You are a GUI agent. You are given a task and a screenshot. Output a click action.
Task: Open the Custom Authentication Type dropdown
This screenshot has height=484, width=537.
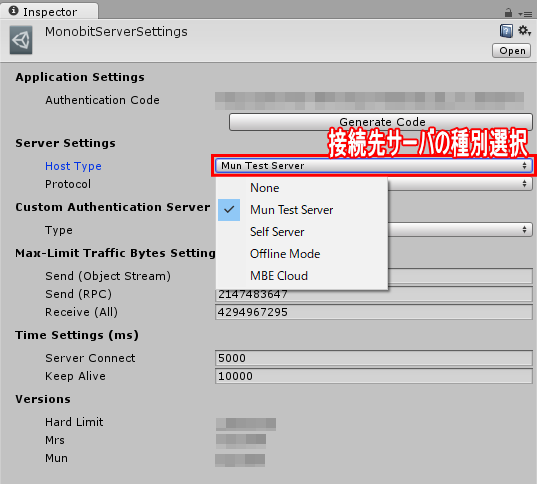460,230
